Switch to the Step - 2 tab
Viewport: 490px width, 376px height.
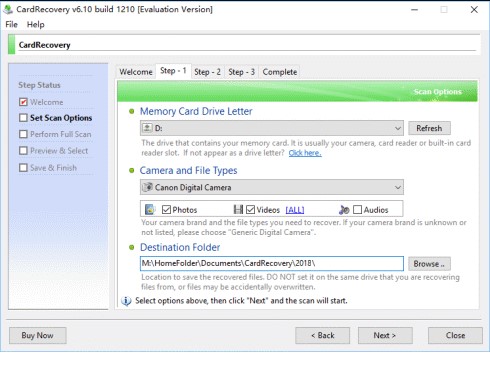(x=207, y=72)
